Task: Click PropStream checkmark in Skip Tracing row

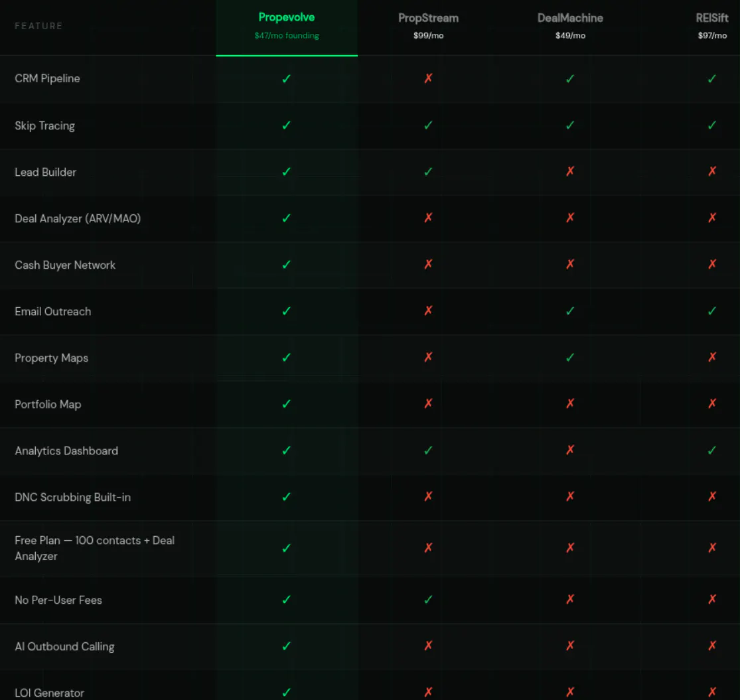Action: point(428,125)
